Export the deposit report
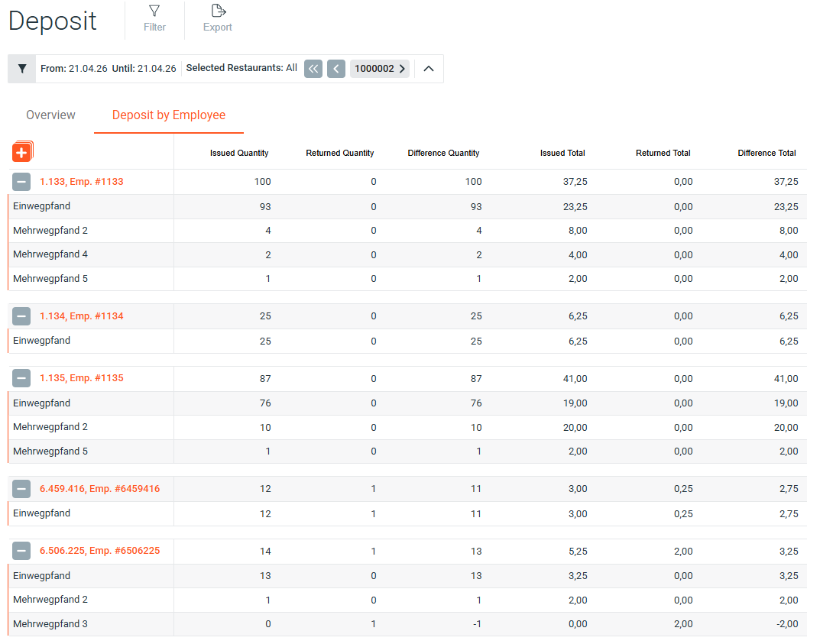Viewport: 820px width, 644px height. 218,19
